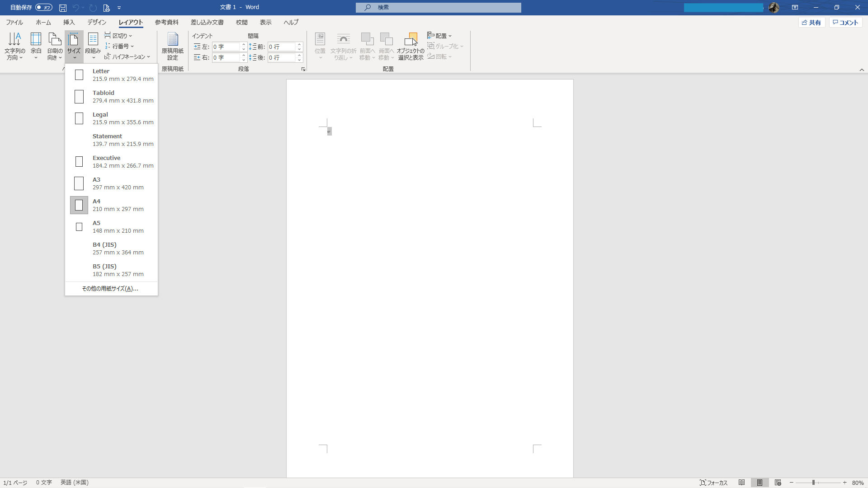This screenshot has height=488, width=868.
Task: Open the margins (余白) icon
Action: [x=36, y=45]
